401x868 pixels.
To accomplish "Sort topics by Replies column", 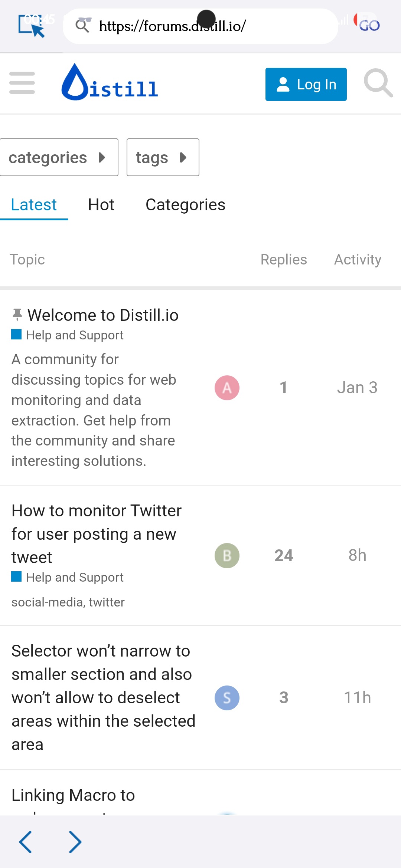I will [284, 260].
